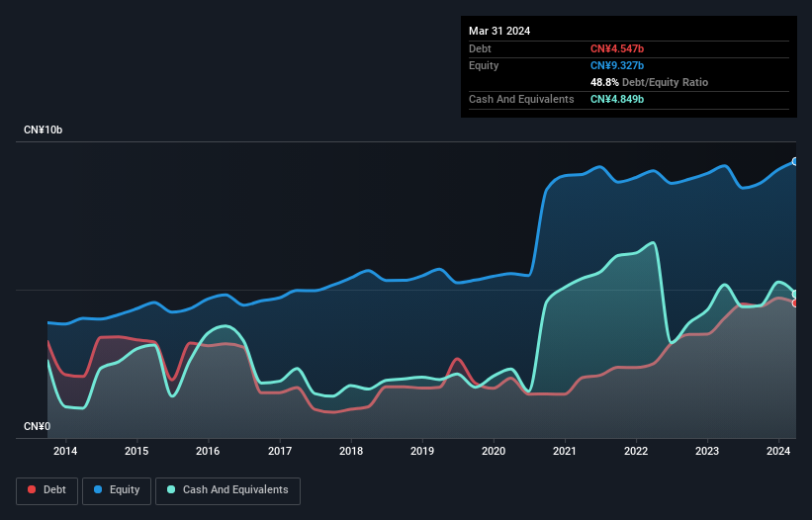This screenshot has width=812, height=520.
Task: Click the 2021 x-axis label
Action: click(565, 451)
